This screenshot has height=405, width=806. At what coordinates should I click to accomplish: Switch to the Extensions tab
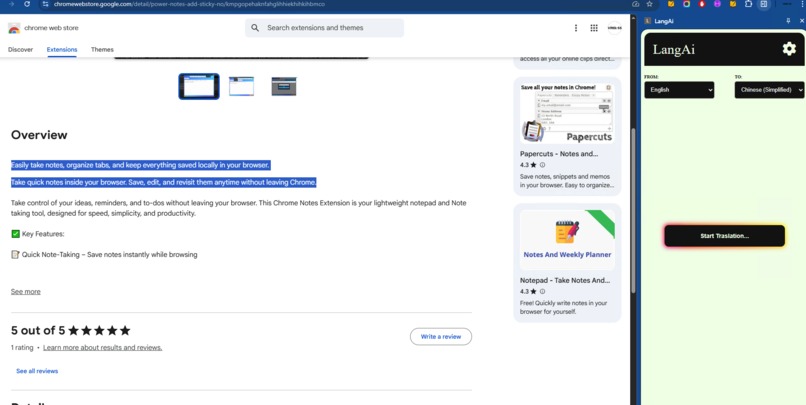(62, 49)
